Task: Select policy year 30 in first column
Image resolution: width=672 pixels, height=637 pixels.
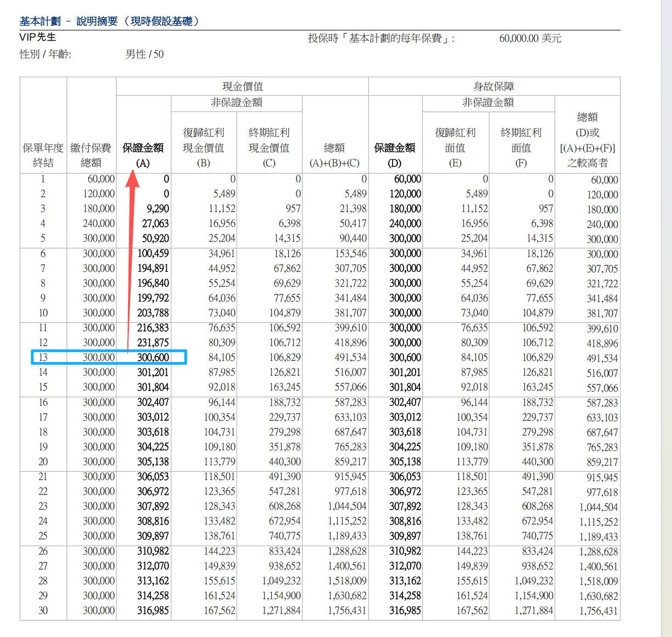Action: (43, 611)
